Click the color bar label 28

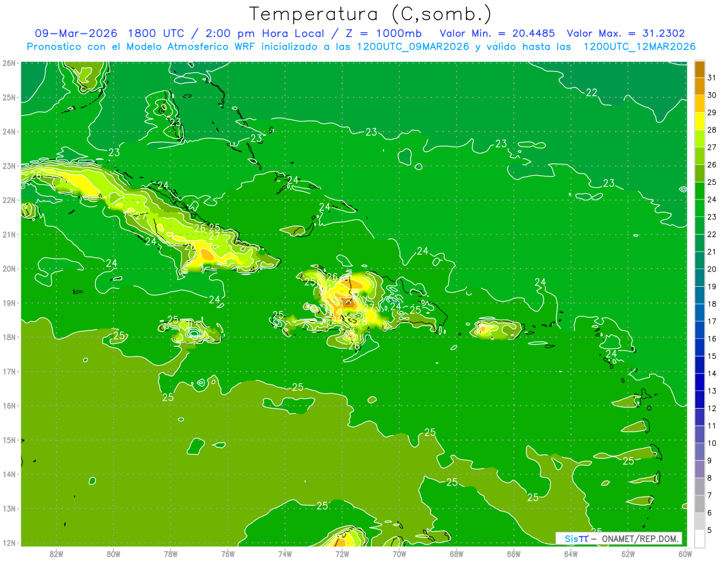[x=712, y=130]
